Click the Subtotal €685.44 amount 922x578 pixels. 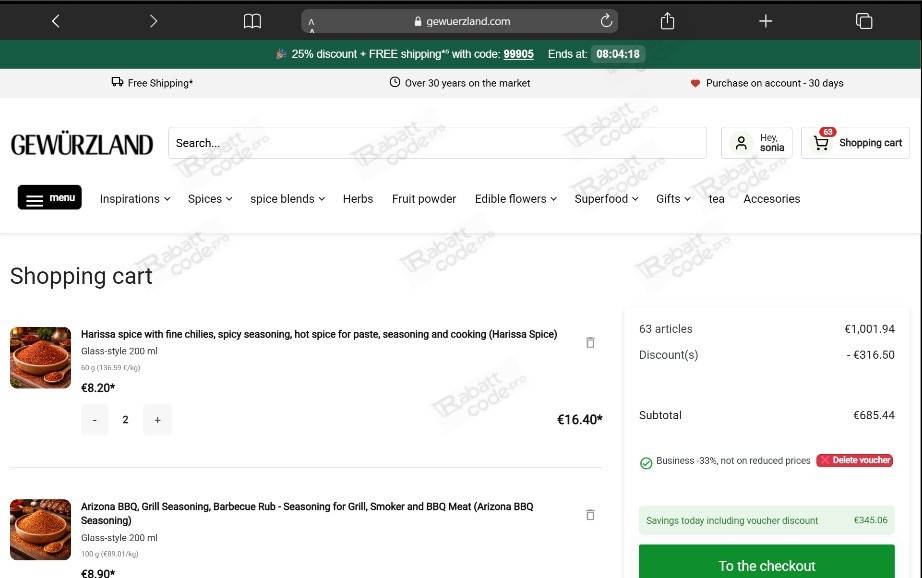click(874, 415)
